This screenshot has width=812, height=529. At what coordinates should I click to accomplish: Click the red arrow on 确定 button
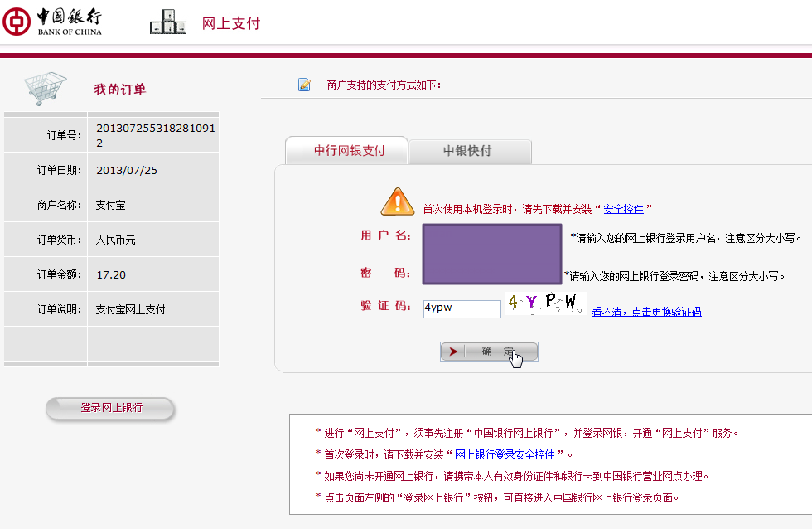[x=454, y=352]
